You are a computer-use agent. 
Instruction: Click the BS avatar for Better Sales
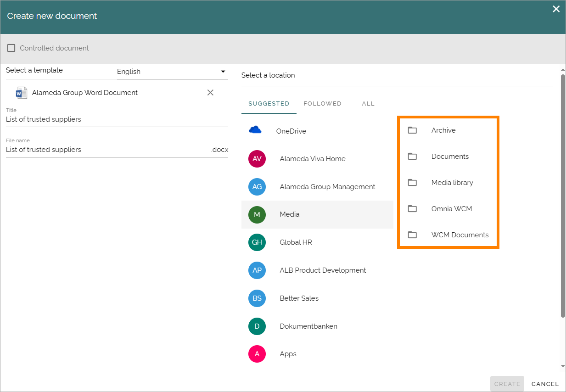(x=257, y=298)
